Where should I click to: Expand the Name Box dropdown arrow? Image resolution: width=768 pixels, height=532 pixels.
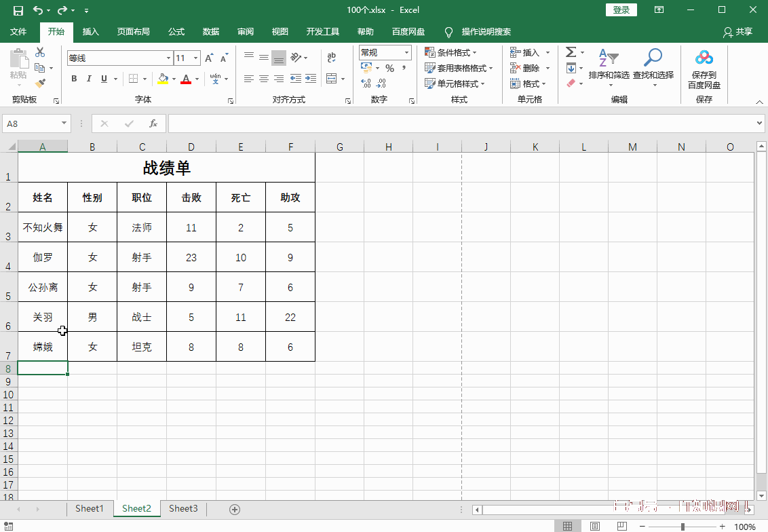click(x=64, y=123)
